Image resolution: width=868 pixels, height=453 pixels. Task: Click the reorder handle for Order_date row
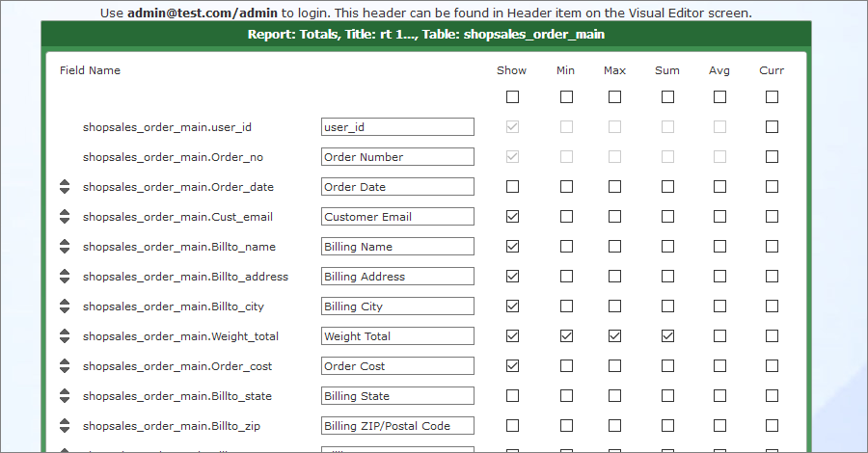pyautogui.click(x=65, y=187)
